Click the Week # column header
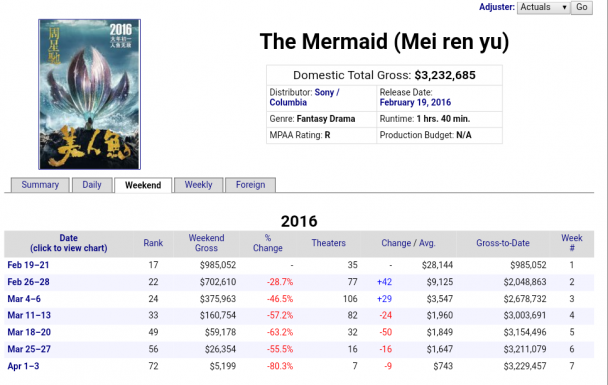The width and height of the screenshot is (608, 385). point(572,243)
